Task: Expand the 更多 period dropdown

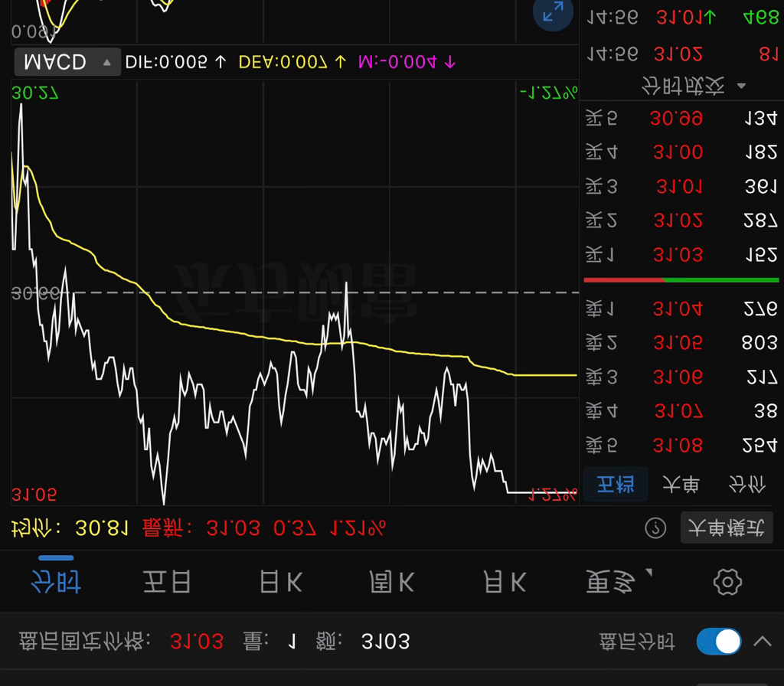Action: click(x=619, y=582)
